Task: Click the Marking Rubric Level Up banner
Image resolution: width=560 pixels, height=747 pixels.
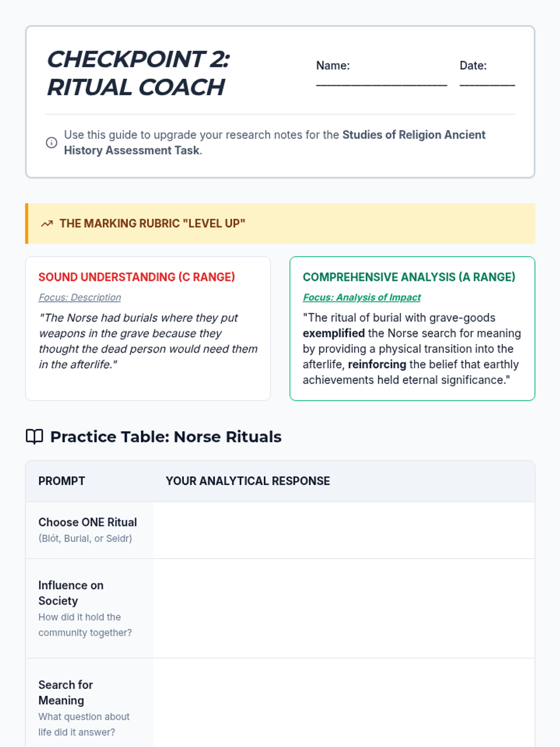Action: click(280, 224)
